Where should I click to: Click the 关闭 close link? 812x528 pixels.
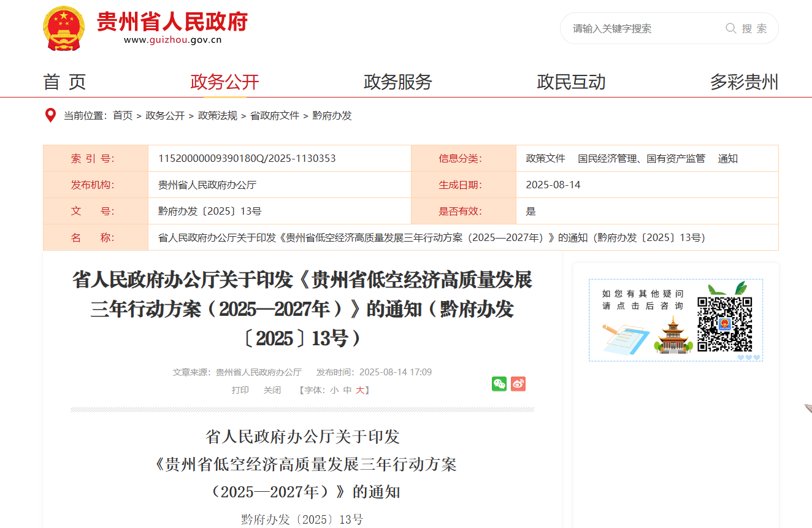click(x=272, y=390)
